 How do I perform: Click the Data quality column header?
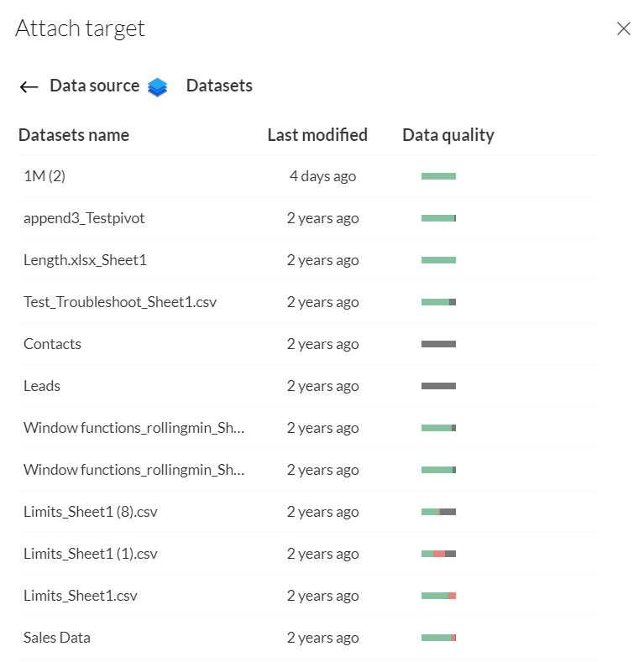click(x=448, y=135)
